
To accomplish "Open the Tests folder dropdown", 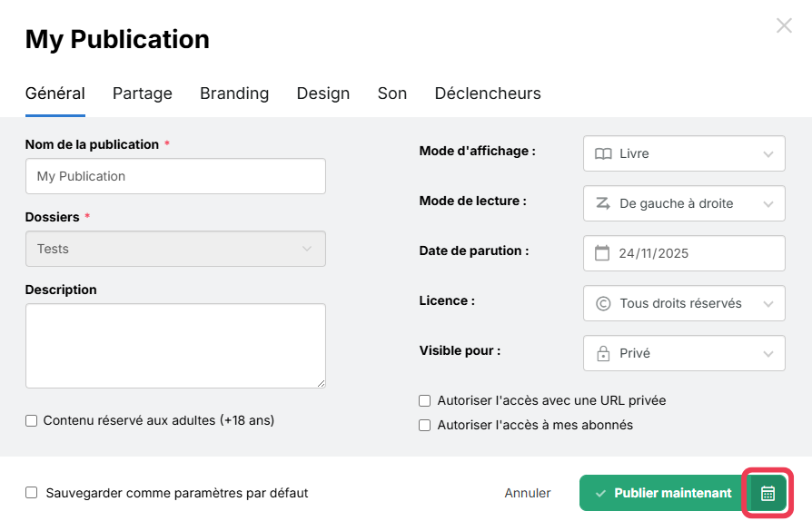I will pos(175,249).
